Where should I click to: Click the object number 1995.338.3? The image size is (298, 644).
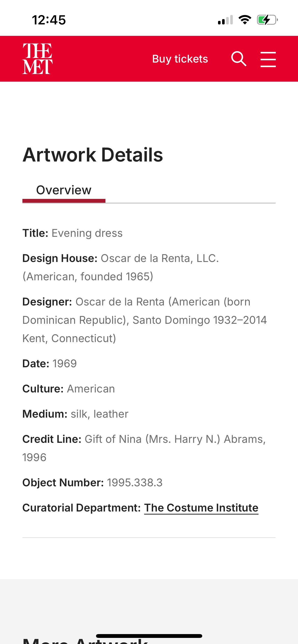[135, 483]
